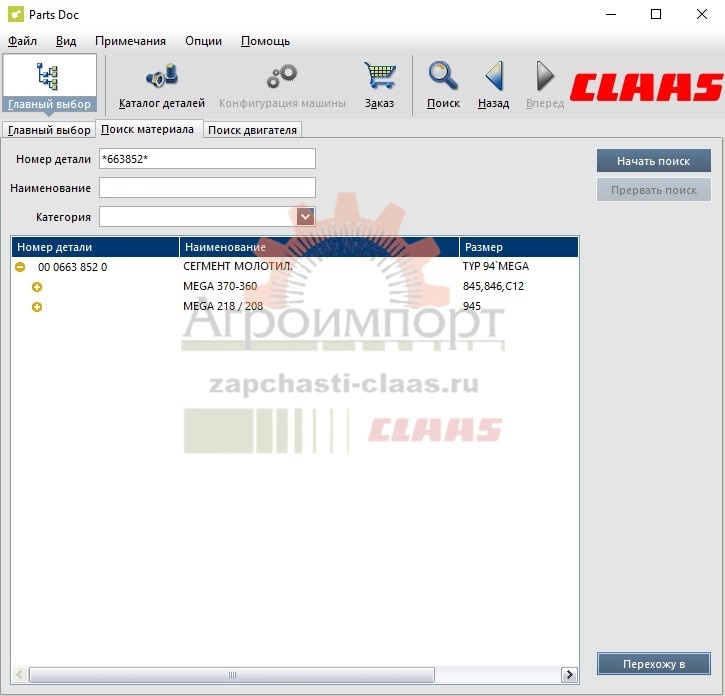Click the scrollbar right arrow
Image resolution: width=725 pixels, height=696 pixels.
point(569,675)
